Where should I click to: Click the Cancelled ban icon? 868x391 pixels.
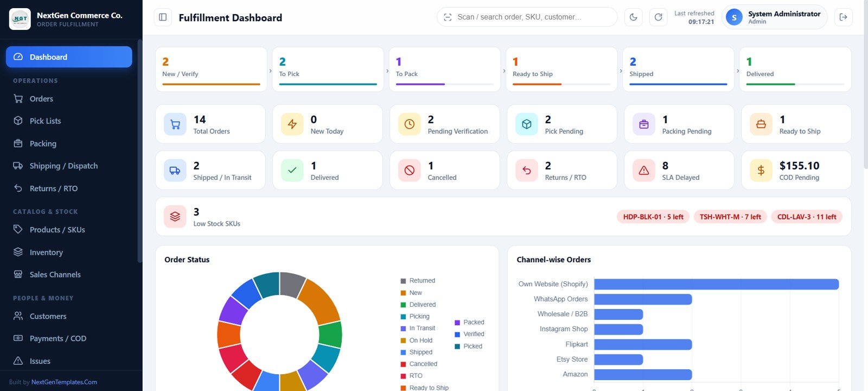[x=409, y=171]
